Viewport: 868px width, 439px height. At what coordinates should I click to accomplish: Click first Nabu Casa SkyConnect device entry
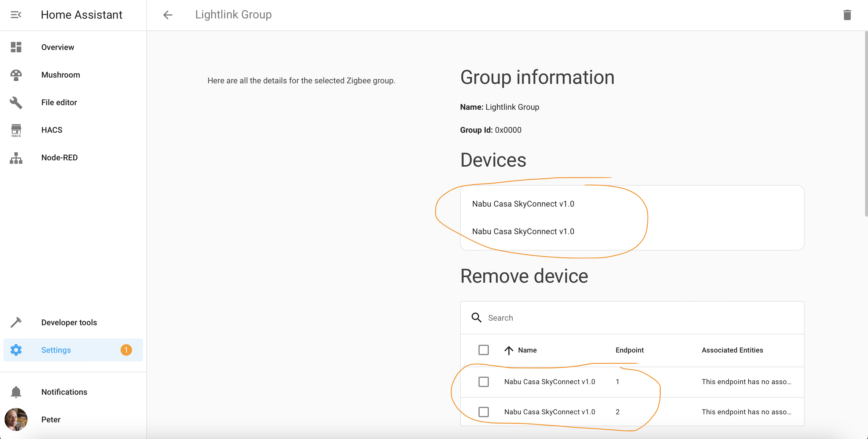(x=523, y=204)
